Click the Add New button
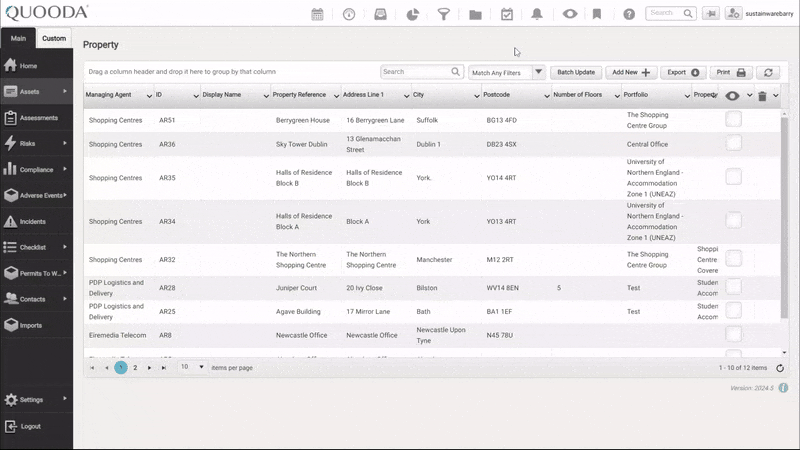The width and height of the screenshot is (800, 450). [x=631, y=72]
